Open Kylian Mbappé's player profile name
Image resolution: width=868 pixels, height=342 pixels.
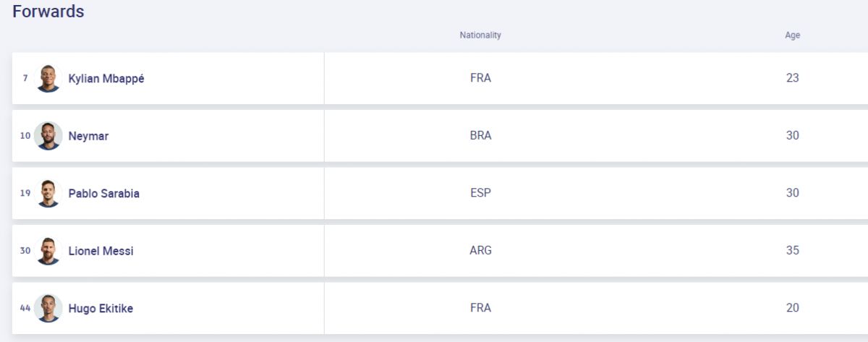106,79
